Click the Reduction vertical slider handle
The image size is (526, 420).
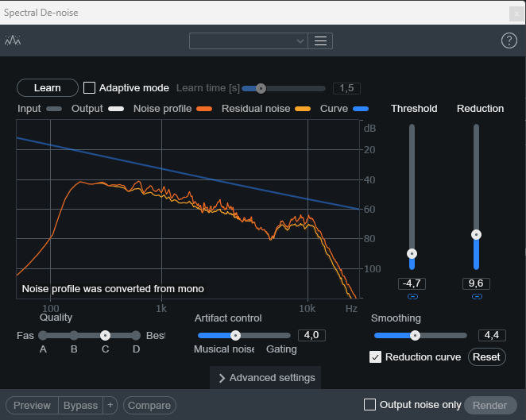[x=477, y=235]
